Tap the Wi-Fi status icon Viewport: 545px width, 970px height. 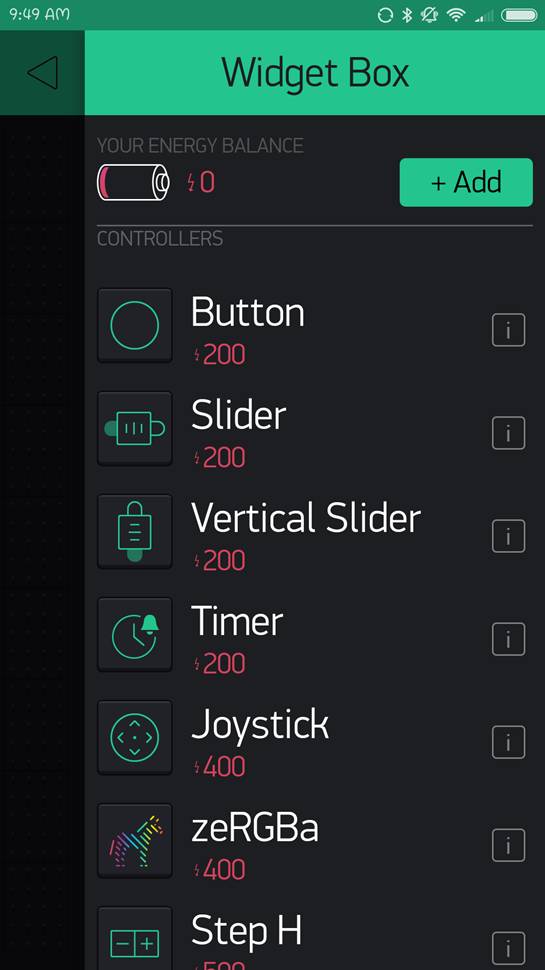point(456,15)
